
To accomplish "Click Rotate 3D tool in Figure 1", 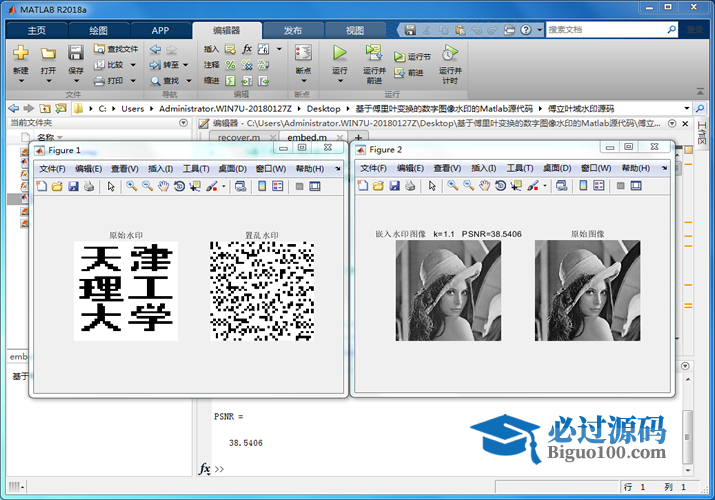I will (179, 186).
